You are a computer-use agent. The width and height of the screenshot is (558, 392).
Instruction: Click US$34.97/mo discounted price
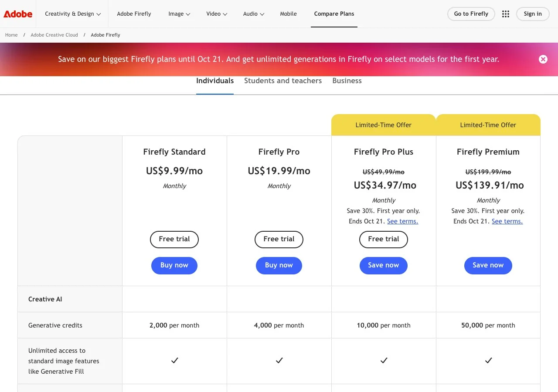coord(385,185)
